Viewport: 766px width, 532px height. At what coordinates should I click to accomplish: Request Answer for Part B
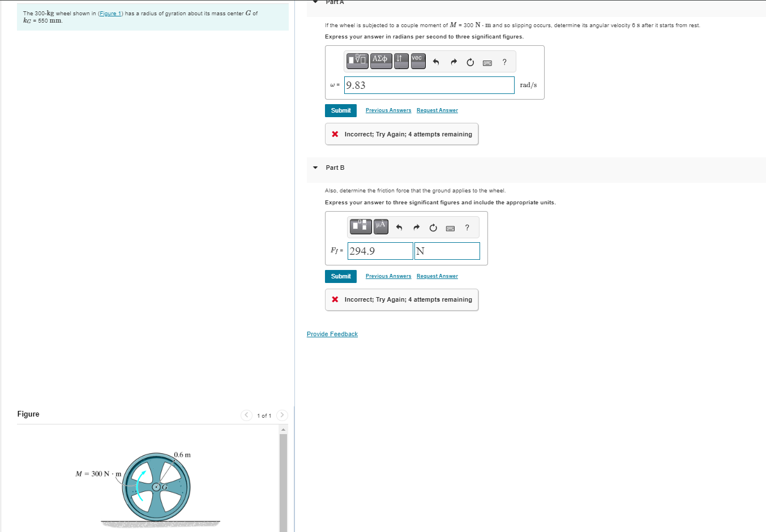pyautogui.click(x=437, y=276)
